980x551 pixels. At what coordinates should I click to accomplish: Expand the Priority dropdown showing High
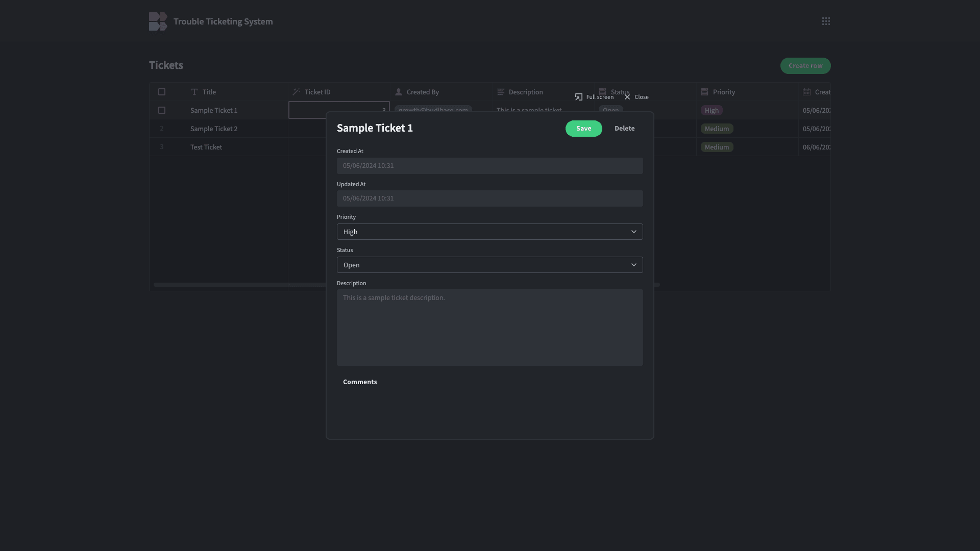coord(490,232)
